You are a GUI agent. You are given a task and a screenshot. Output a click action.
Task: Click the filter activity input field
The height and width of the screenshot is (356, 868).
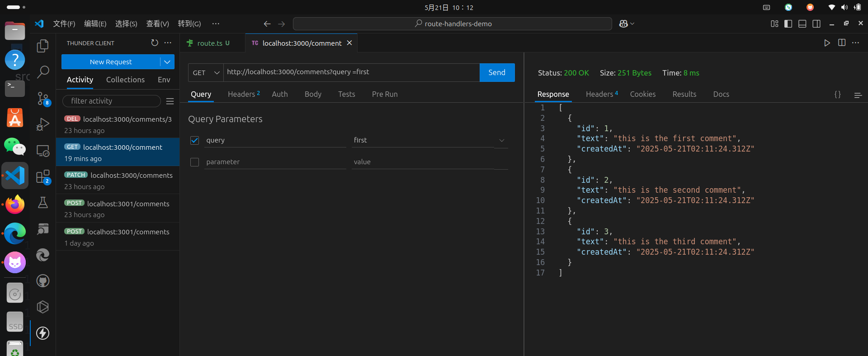(x=112, y=101)
